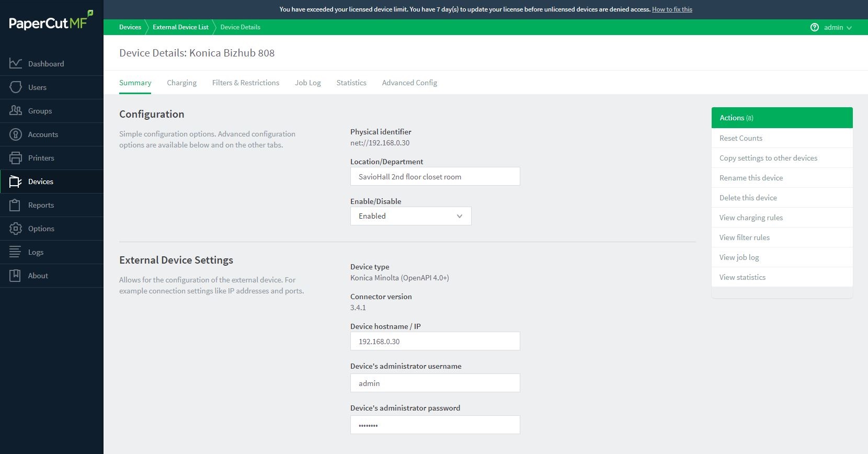Click the Accounts lock icon

tap(16, 134)
